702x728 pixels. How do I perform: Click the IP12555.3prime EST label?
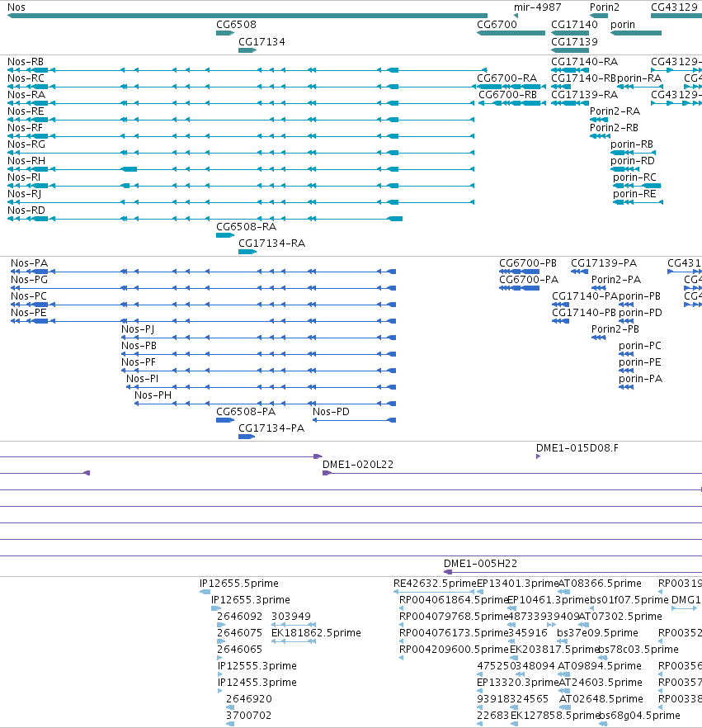pyautogui.click(x=257, y=666)
